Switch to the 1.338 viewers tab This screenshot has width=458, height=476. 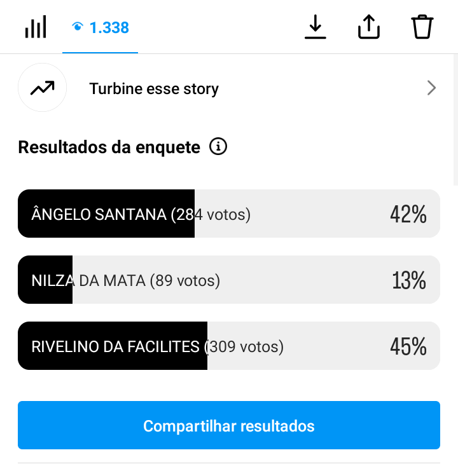[x=101, y=27]
